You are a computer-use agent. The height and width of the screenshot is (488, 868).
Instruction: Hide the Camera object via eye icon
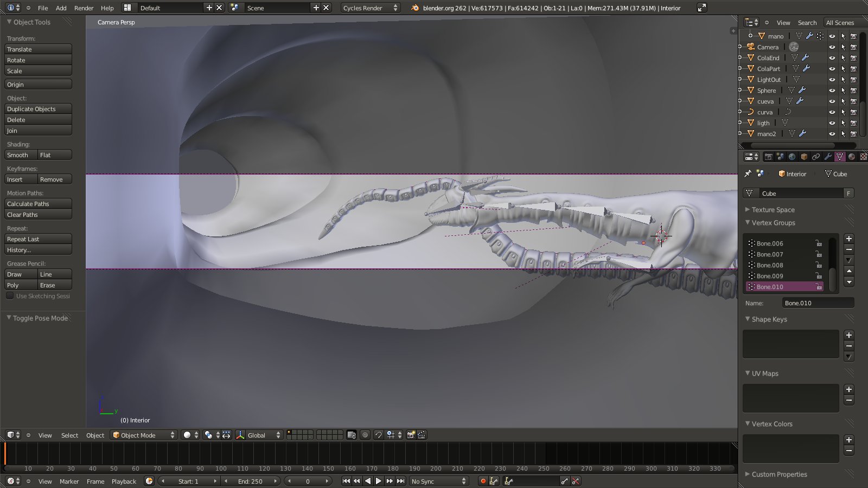pyautogui.click(x=832, y=47)
